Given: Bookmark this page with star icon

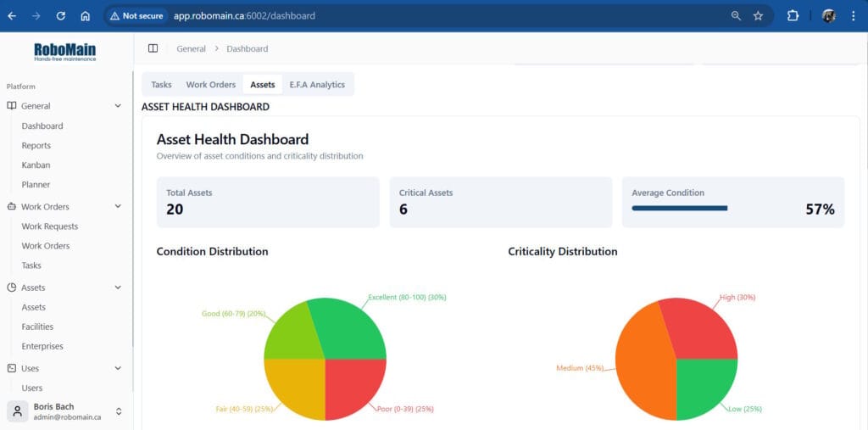Looking at the screenshot, I should pyautogui.click(x=758, y=15).
